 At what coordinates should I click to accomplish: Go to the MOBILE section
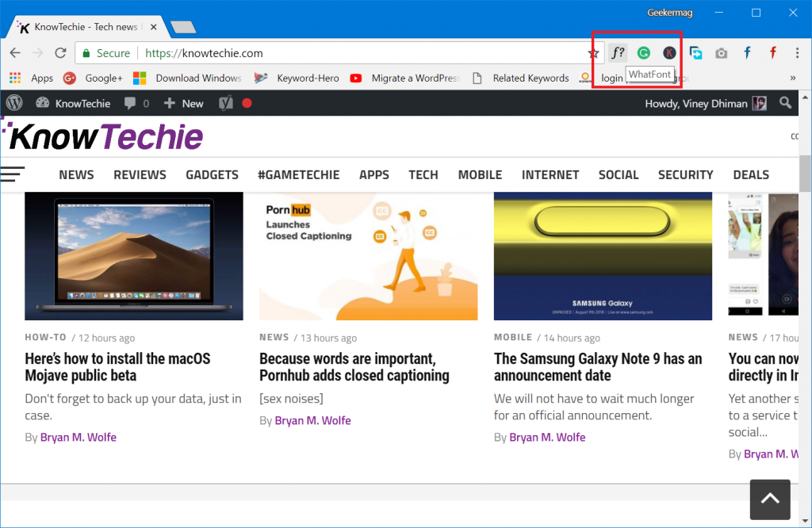480,175
